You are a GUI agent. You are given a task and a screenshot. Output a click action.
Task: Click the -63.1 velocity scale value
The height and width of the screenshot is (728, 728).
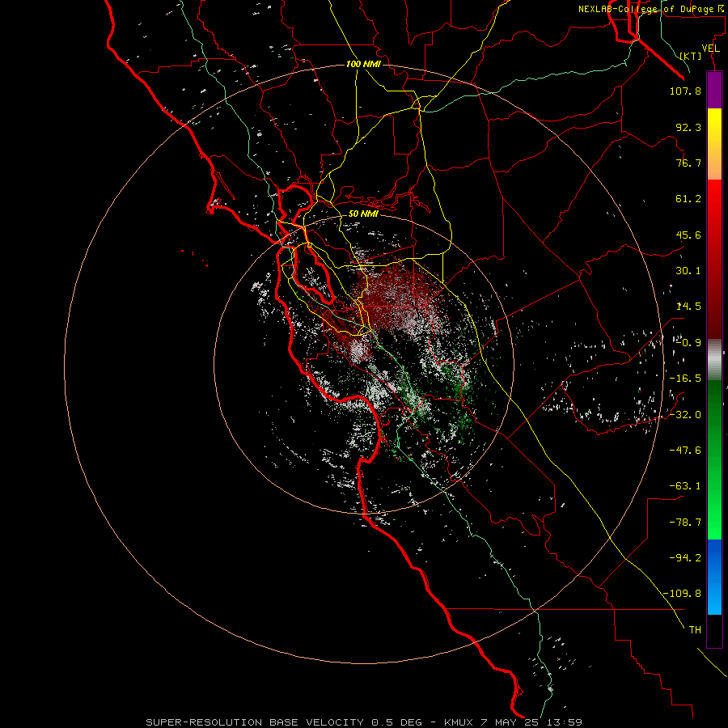pos(685,486)
